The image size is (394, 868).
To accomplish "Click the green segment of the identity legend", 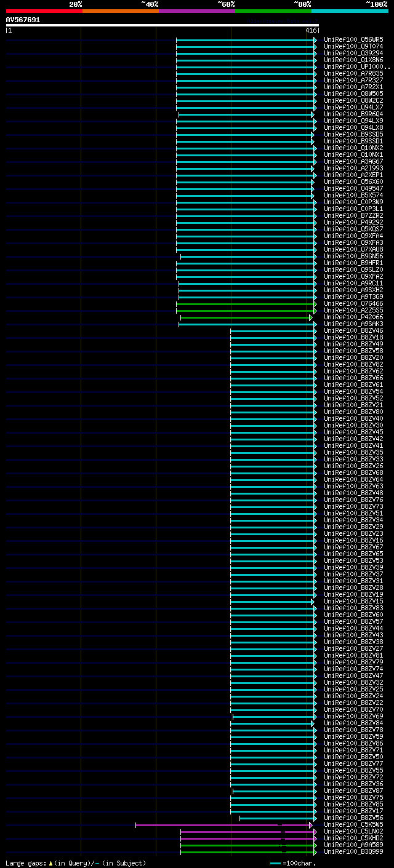I will 273,11.
